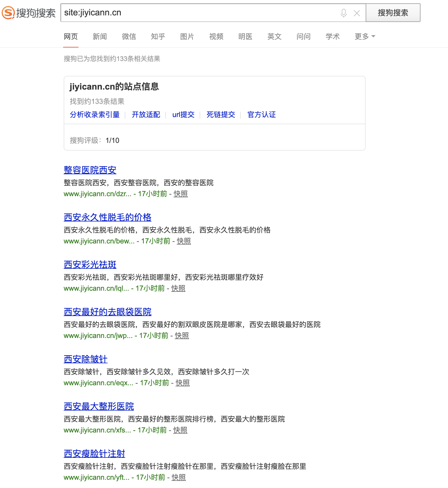448x488 pixels.
Task: Open 快照 for 整容医院西安 result
Action: point(181,194)
